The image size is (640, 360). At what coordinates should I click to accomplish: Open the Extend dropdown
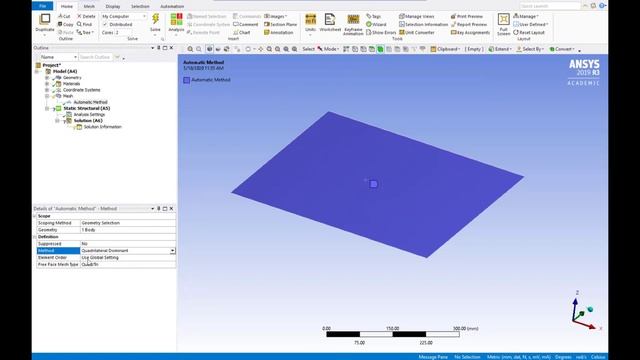(500, 49)
